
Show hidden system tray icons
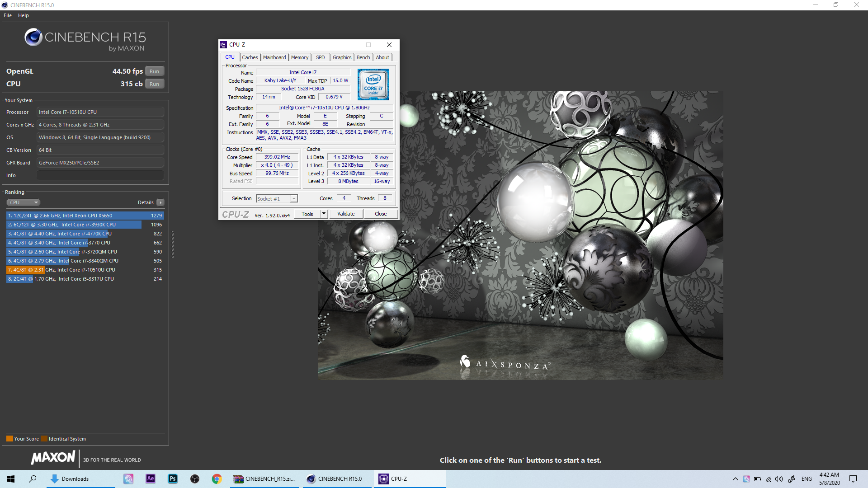(x=736, y=479)
